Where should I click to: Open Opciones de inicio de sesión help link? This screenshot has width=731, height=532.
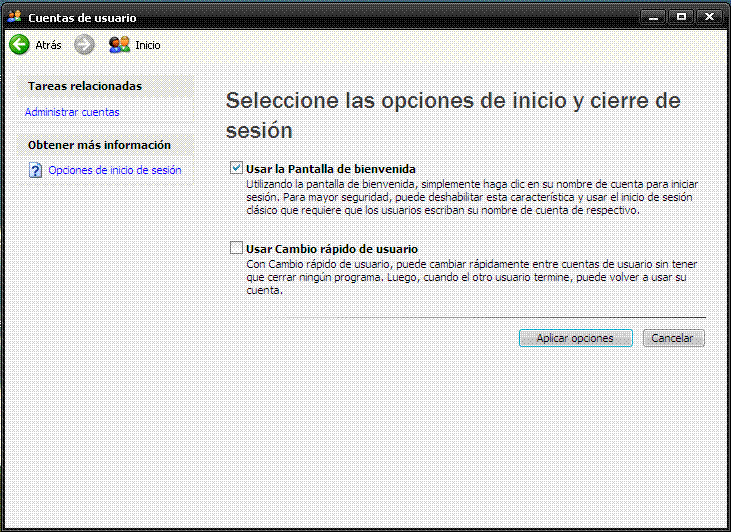coord(115,170)
